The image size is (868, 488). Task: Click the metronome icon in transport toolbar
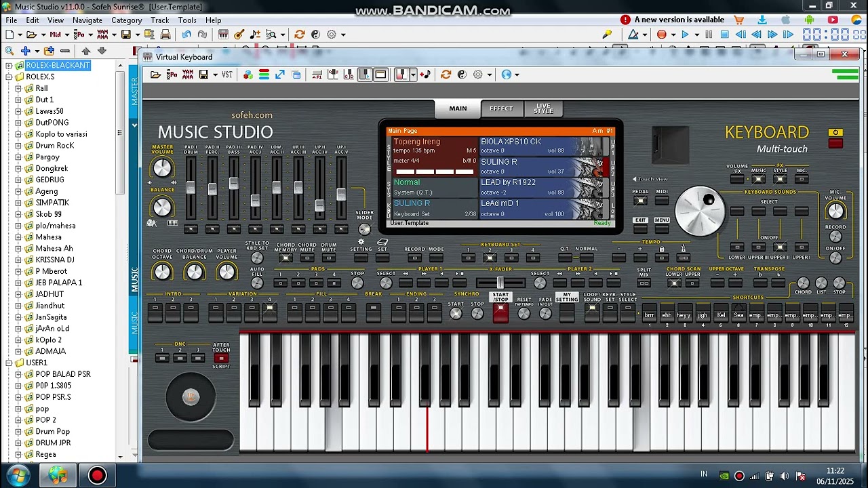[633, 34]
